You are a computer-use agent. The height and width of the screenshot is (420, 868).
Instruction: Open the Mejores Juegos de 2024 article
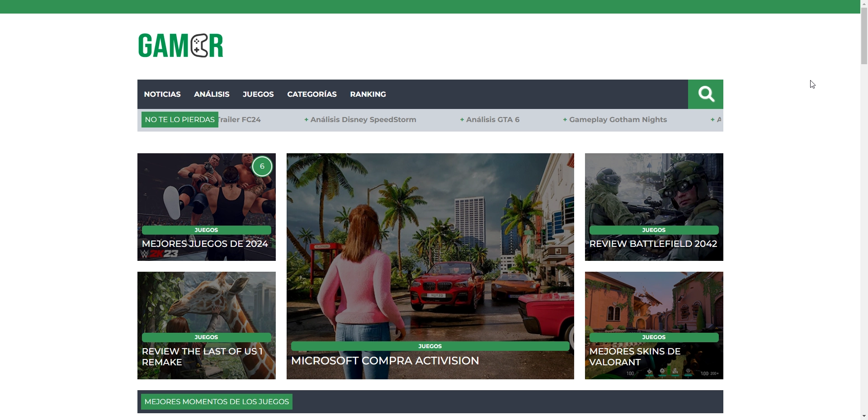click(205, 244)
